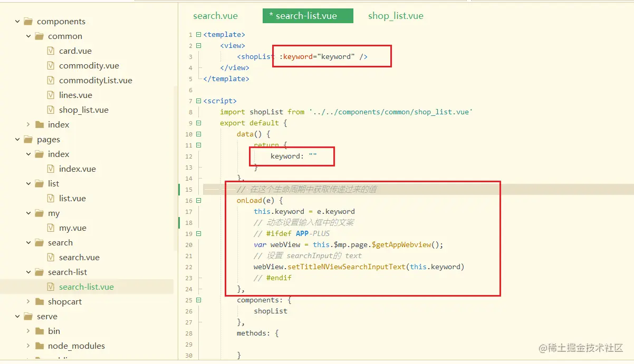Select the search-list folder name

[x=68, y=272]
